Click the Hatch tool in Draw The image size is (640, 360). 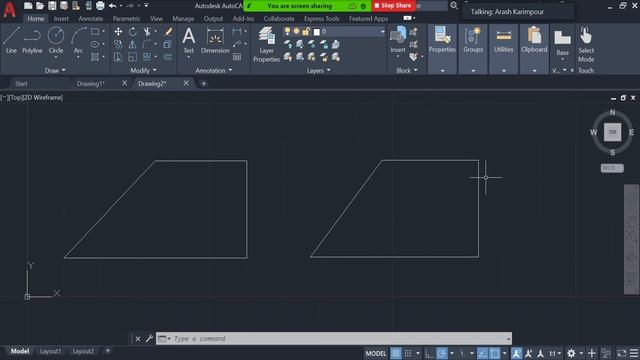click(95, 57)
